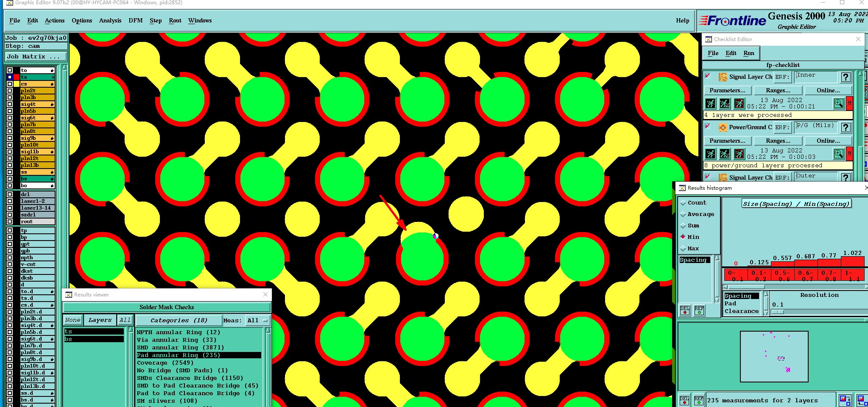This screenshot has height=407, width=868.
Task: Click second runner icon in Inner signal check row
Action: (725, 103)
